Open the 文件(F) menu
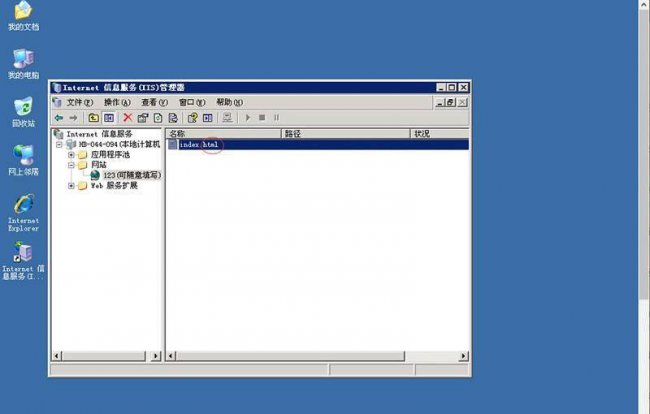 80,102
